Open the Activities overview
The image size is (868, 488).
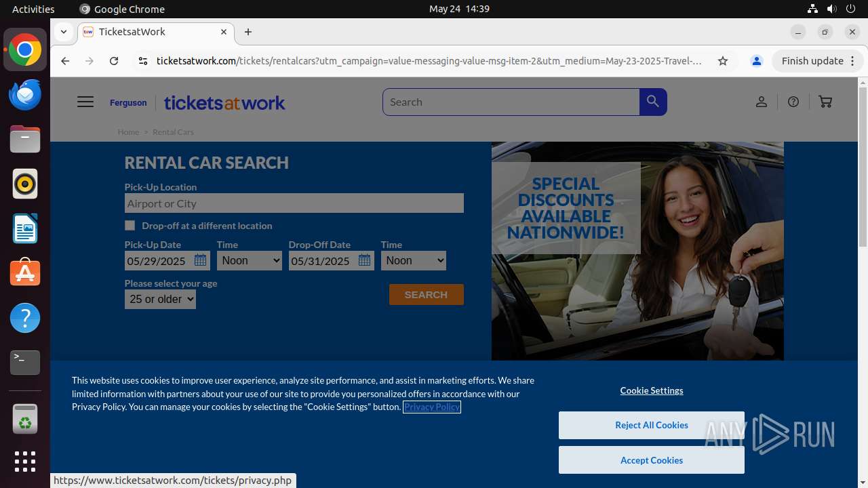pos(33,9)
